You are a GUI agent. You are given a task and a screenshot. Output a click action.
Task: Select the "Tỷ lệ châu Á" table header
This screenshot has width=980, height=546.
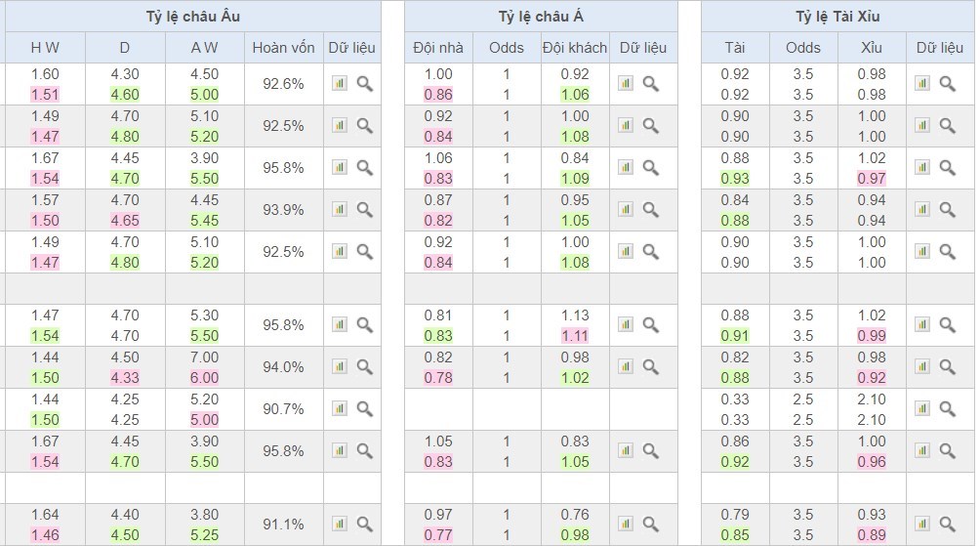coord(540,17)
